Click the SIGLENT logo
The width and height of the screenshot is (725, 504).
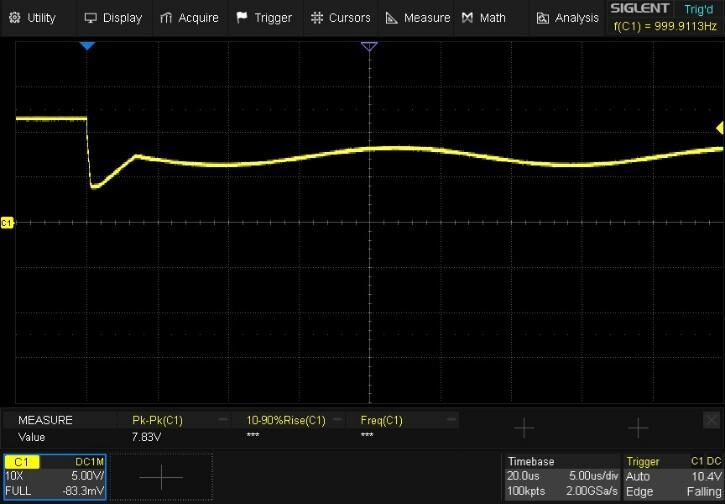[639, 8]
